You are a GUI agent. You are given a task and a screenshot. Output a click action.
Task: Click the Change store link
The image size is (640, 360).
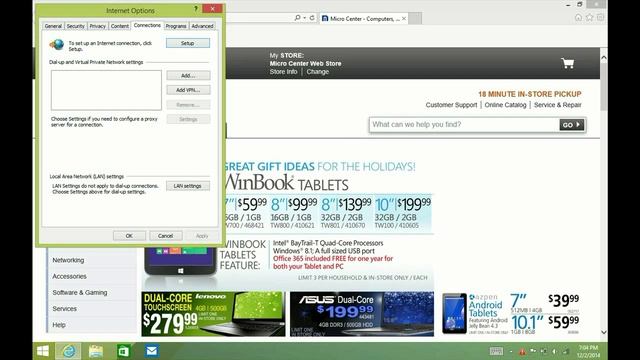coord(318,72)
